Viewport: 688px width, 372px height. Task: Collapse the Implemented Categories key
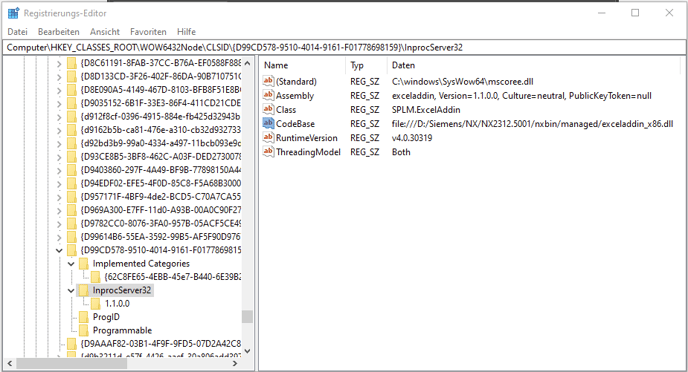(x=71, y=264)
